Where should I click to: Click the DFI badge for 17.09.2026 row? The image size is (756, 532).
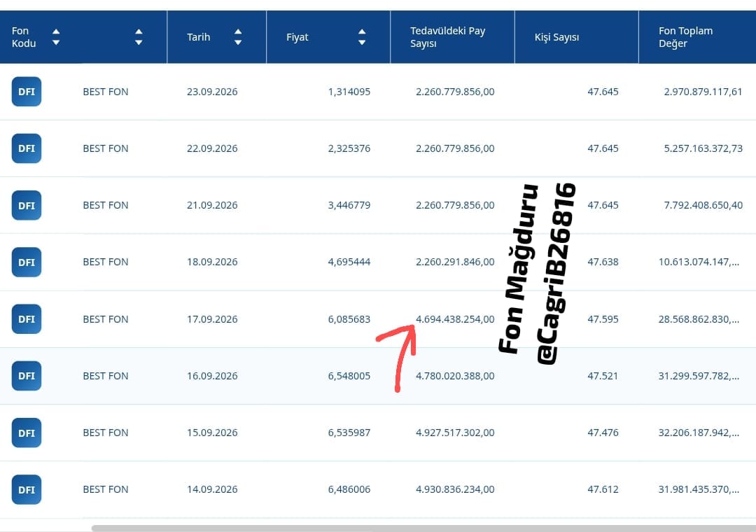click(27, 318)
